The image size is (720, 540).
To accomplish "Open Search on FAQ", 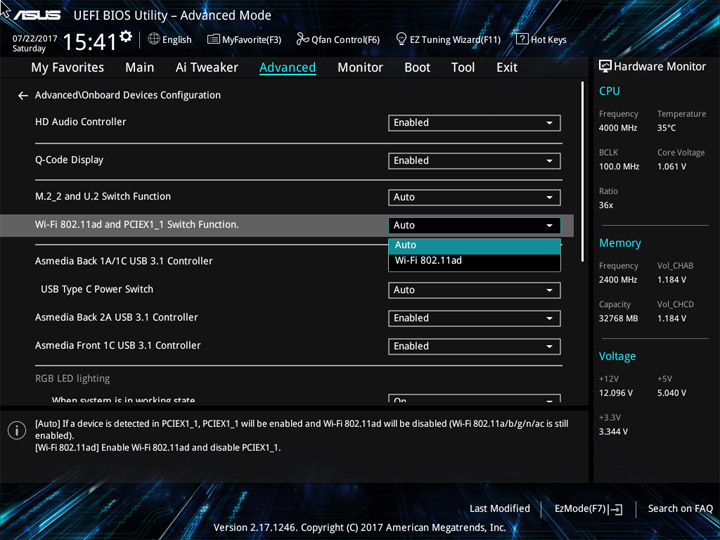I will (680, 509).
